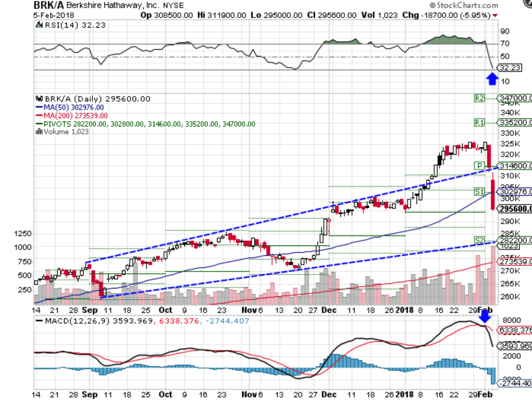Click the 3593.969 tag on MACD axis
The height and width of the screenshot is (400, 532).
(515, 346)
